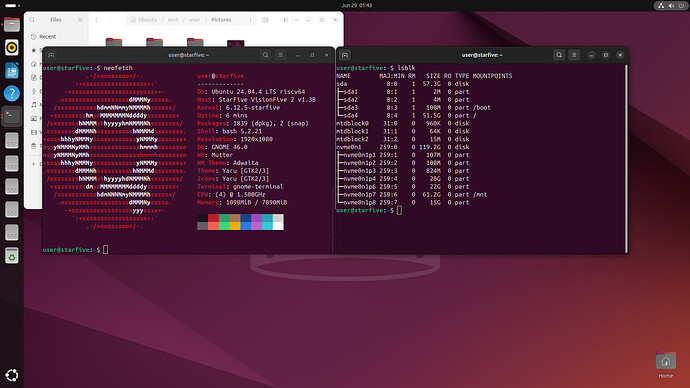Open the Home folder icon on the desktop
The image size is (690, 388).
click(665, 365)
